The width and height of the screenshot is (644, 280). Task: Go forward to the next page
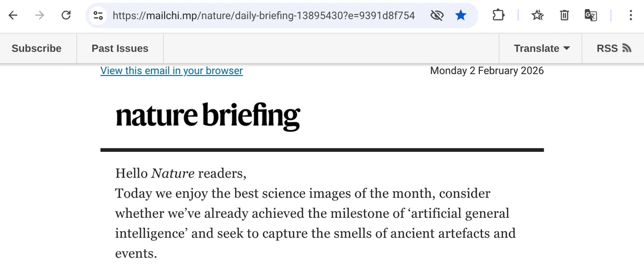click(40, 16)
